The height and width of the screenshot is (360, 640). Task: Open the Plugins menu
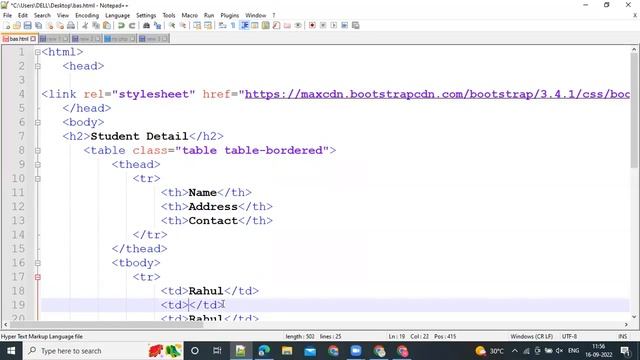pyautogui.click(x=229, y=16)
